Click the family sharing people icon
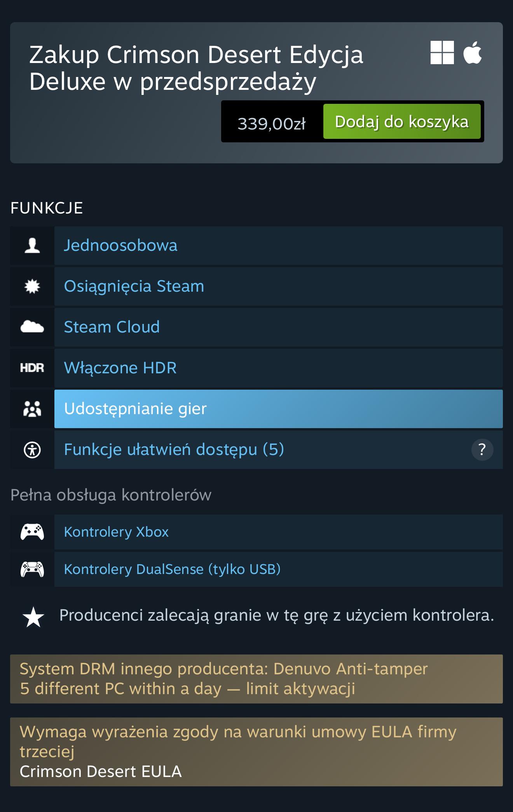This screenshot has height=812, width=513. [x=32, y=409]
